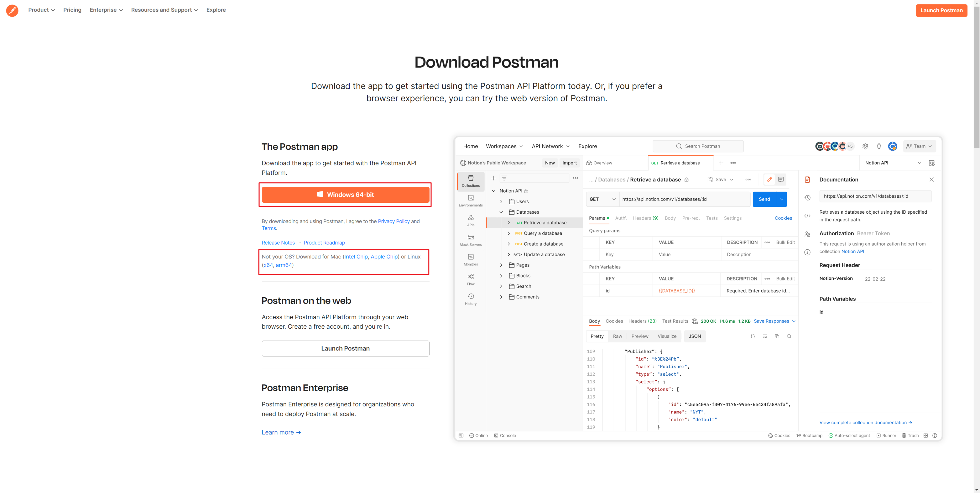Open the Send button dropdown arrow

[x=781, y=199]
